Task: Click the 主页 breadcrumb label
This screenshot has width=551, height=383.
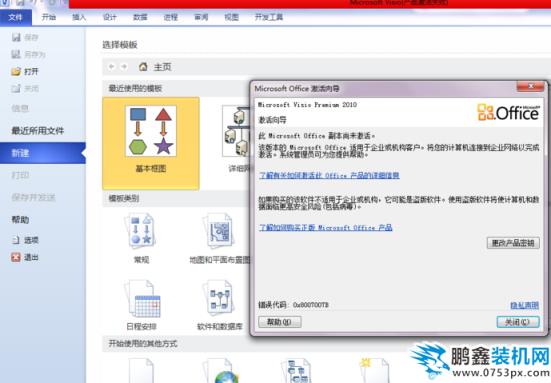Action: point(162,67)
